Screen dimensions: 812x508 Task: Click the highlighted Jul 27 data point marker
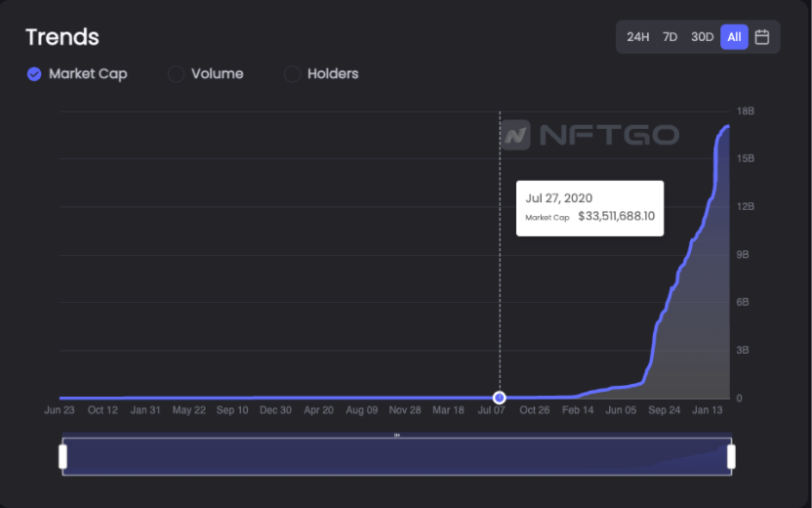(500, 398)
